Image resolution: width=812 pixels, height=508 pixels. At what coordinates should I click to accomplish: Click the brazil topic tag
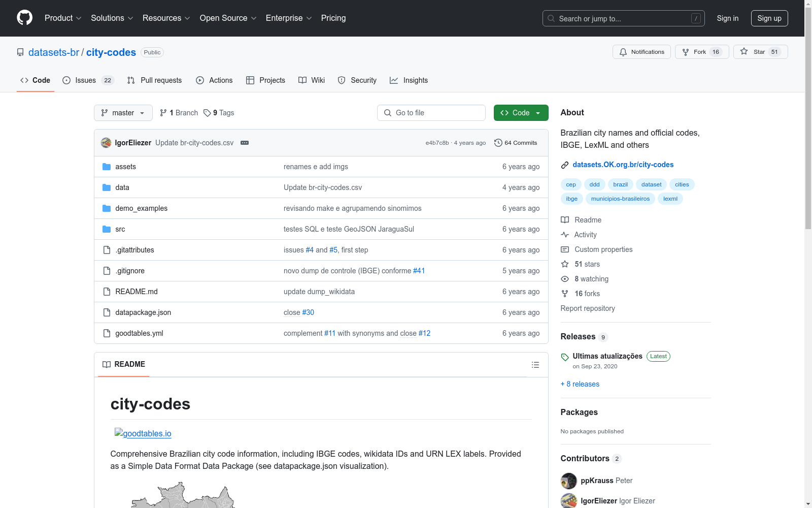pyautogui.click(x=620, y=184)
